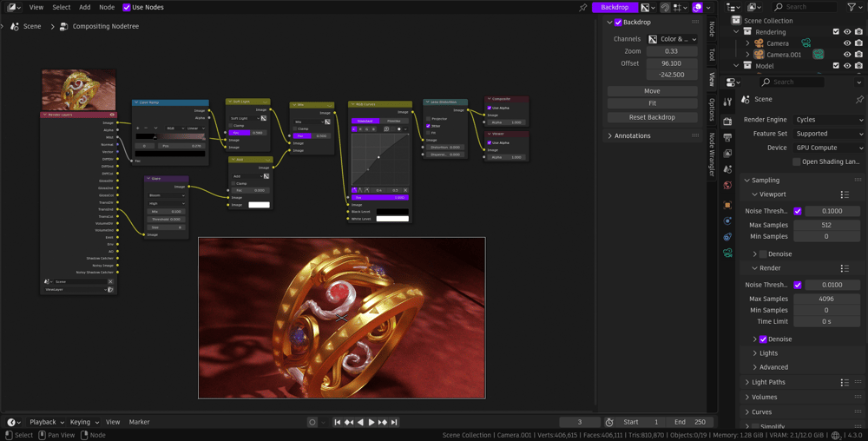The image size is (868, 441).
Task: Jump to the last frame
Action: pyautogui.click(x=394, y=422)
